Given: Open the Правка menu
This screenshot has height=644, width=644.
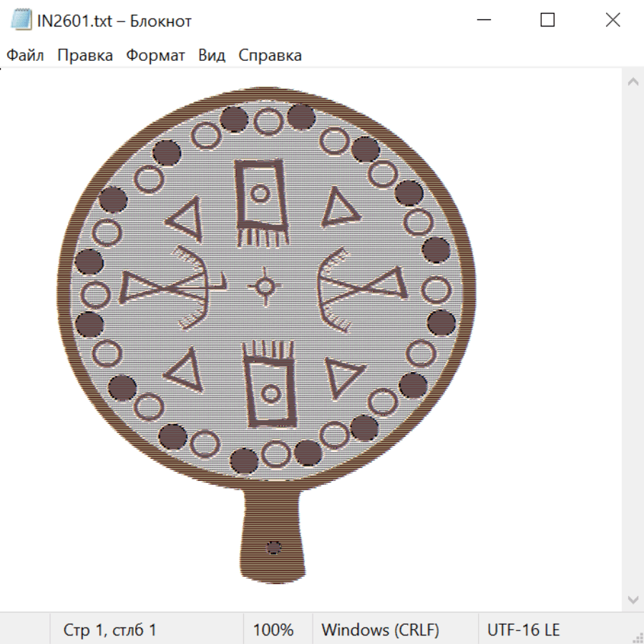Looking at the screenshot, I should click(84, 56).
